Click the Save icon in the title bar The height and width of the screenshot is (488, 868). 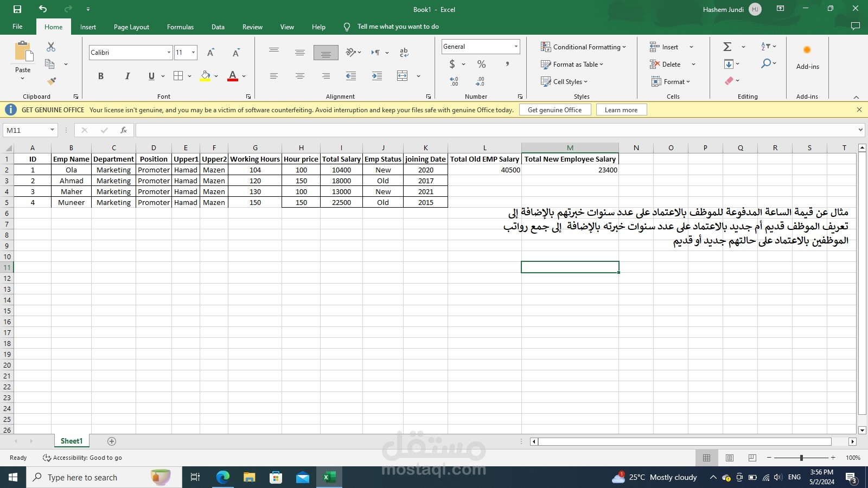coord(17,9)
